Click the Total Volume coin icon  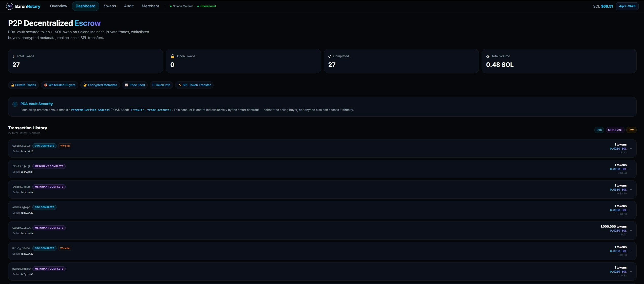pyautogui.click(x=488, y=56)
